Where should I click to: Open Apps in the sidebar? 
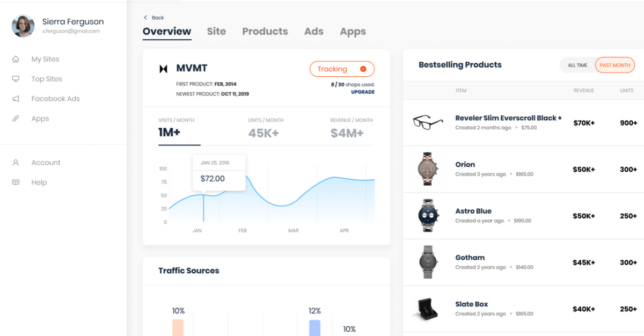40,119
